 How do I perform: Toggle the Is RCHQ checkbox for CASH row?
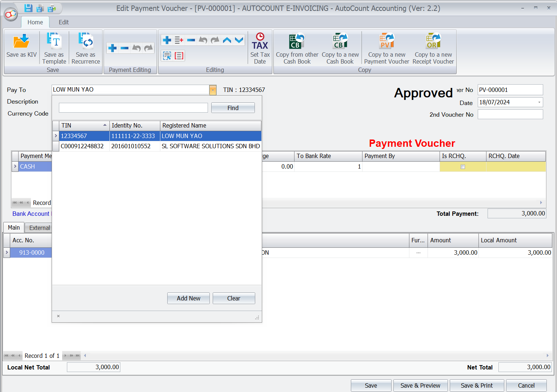point(462,167)
